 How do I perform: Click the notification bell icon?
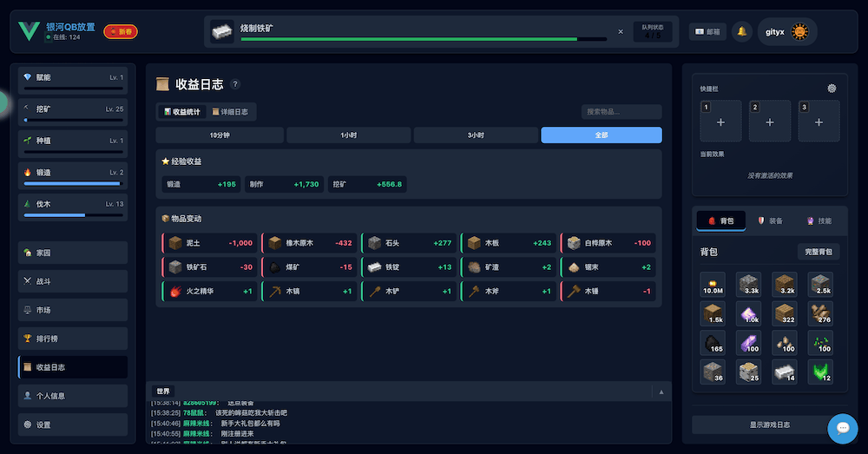pos(741,32)
